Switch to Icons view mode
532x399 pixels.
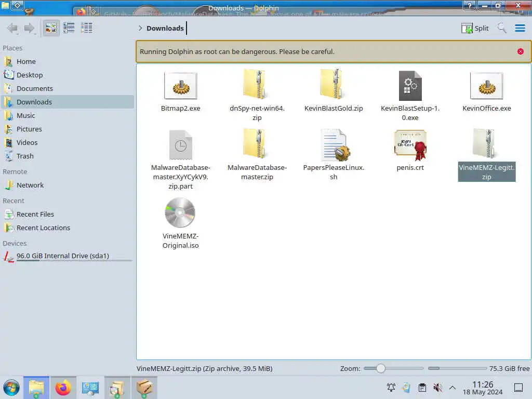51,28
